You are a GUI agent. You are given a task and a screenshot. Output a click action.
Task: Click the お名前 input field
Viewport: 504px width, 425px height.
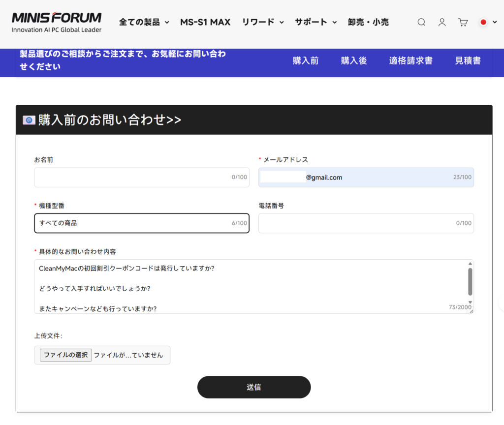(133, 178)
